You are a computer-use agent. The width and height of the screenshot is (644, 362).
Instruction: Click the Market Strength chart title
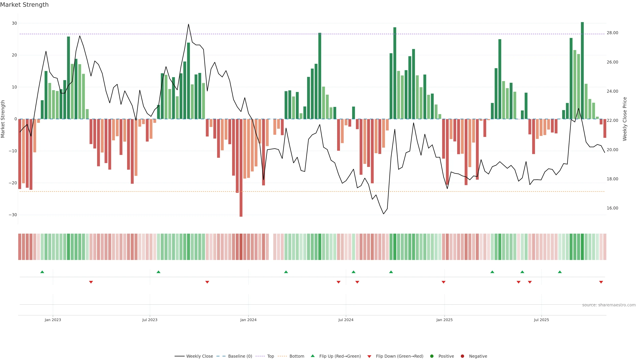pyautogui.click(x=24, y=5)
